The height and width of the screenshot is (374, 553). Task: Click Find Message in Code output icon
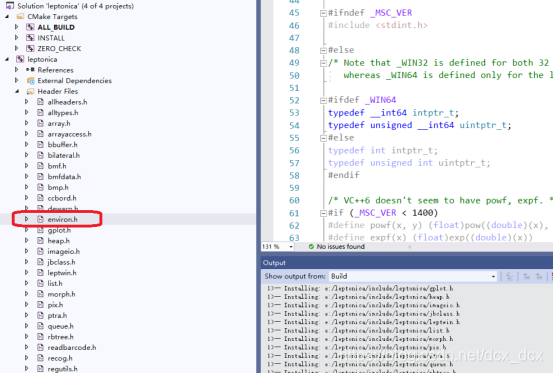click(x=509, y=276)
